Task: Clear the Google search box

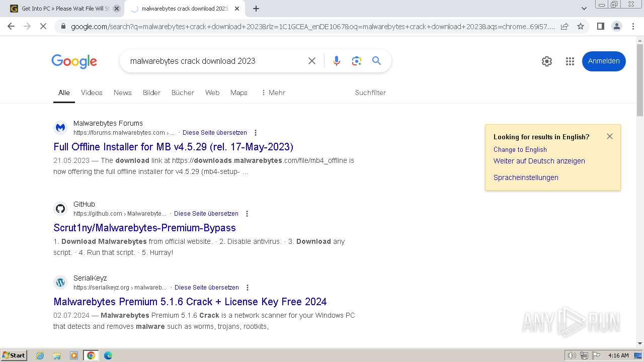Action: coord(312,61)
